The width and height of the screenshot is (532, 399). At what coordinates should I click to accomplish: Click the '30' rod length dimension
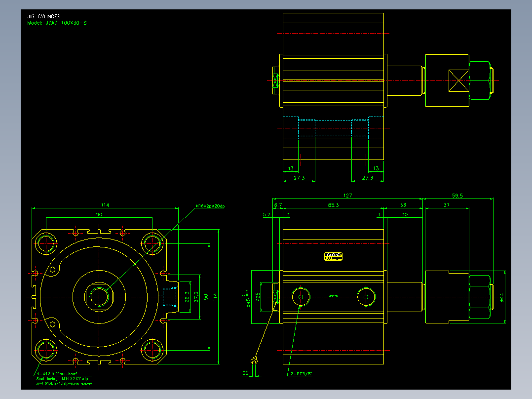405,215
